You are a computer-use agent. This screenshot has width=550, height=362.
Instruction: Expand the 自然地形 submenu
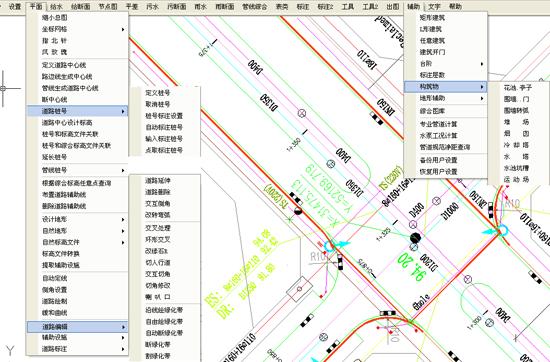[78, 231]
